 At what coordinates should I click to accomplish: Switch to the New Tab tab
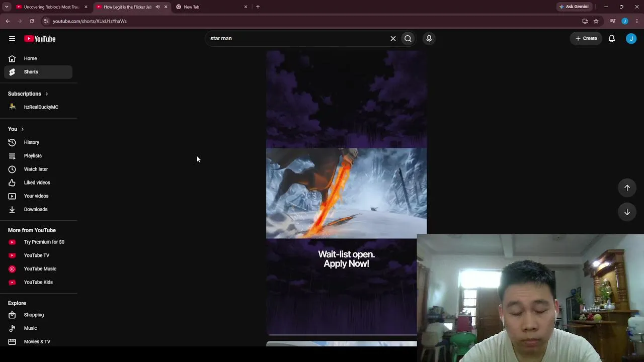coord(211,7)
